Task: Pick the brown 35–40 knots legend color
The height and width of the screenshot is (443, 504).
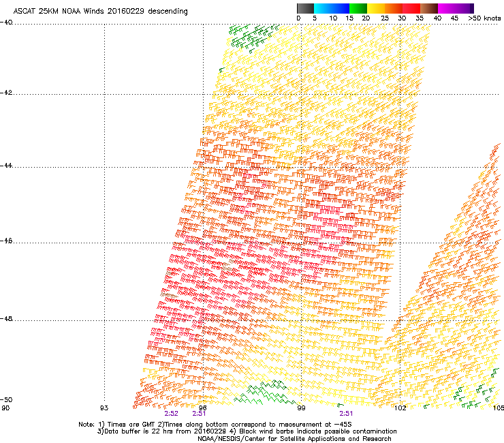Action: point(429,8)
